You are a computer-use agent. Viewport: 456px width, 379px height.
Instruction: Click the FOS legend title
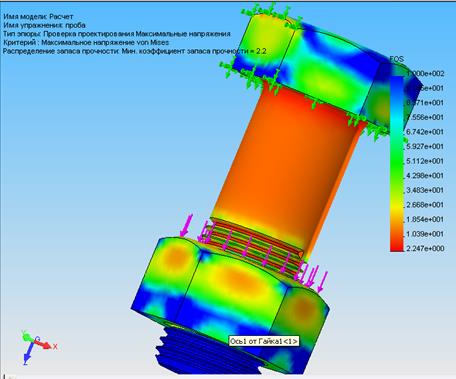point(397,59)
